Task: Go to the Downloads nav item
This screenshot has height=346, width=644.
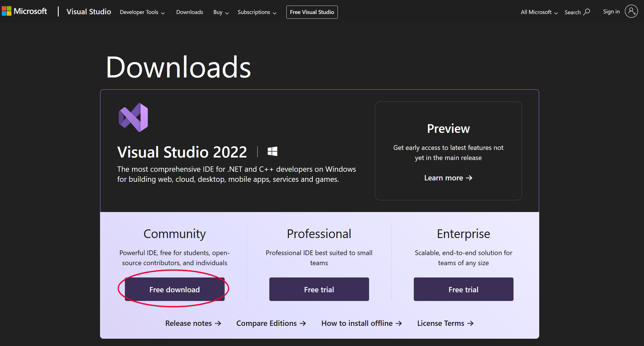Action: click(x=189, y=12)
